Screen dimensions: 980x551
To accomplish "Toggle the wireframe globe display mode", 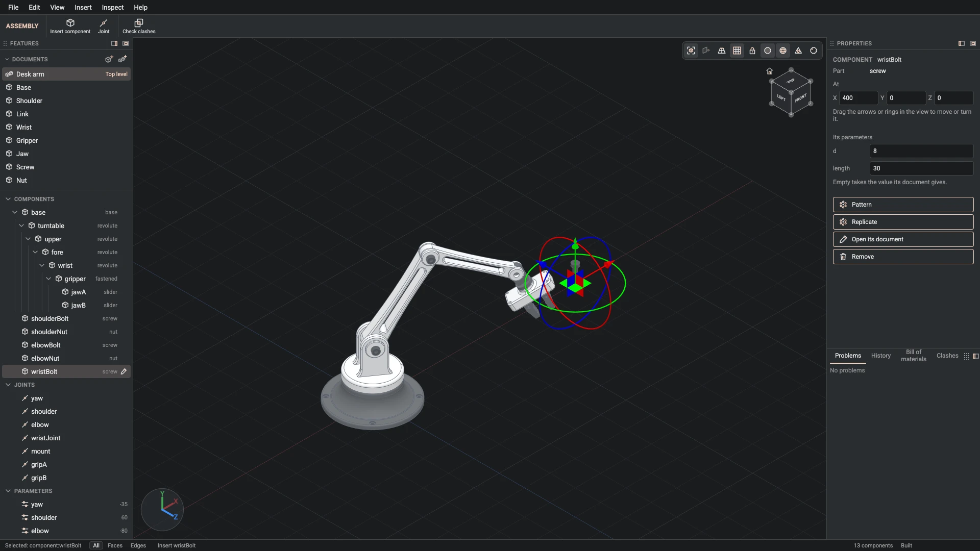I will coord(783,51).
